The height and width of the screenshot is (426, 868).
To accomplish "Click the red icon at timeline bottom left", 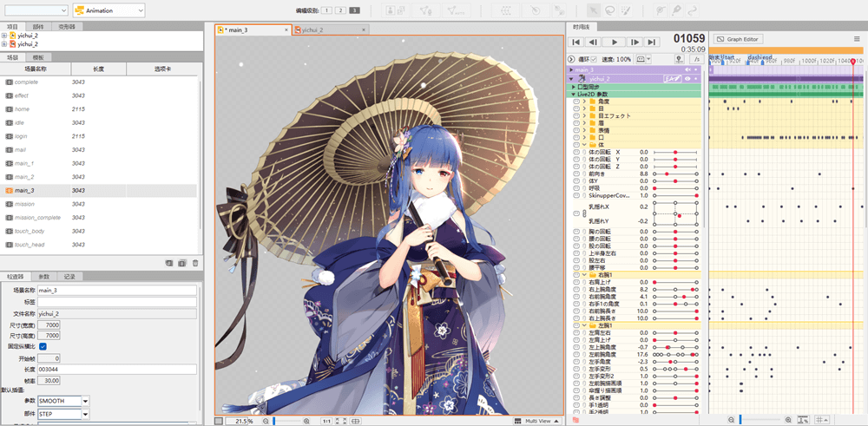I will (x=575, y=421).
